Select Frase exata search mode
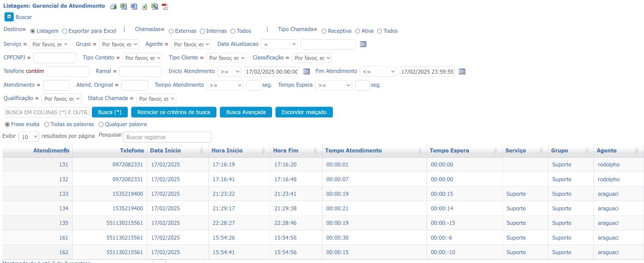644x263 pixels. point(7,124)
